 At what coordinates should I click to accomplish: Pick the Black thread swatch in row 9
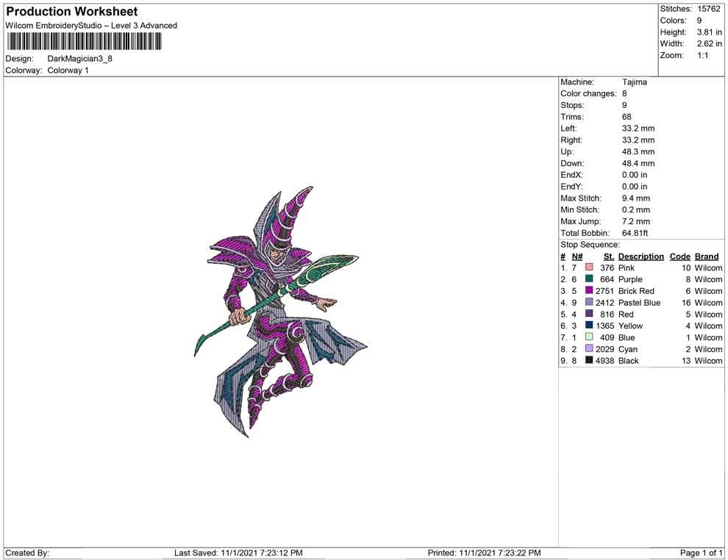(589, 361)
